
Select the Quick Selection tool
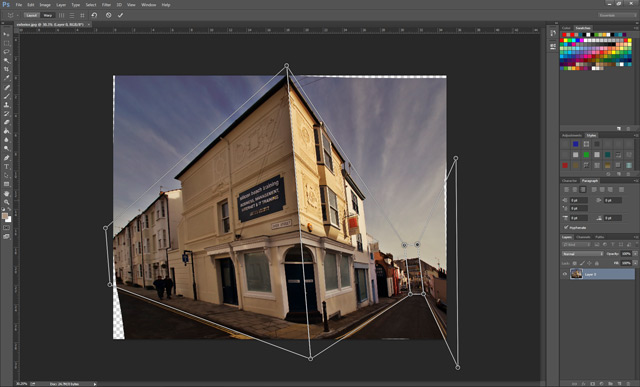pos(7,60)
